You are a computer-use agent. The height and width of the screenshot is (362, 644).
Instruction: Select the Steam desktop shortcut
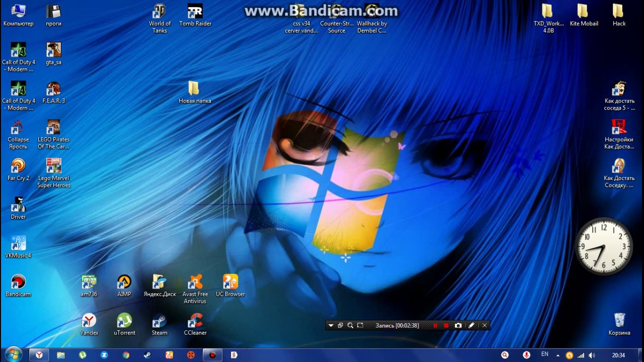point(159,324)
